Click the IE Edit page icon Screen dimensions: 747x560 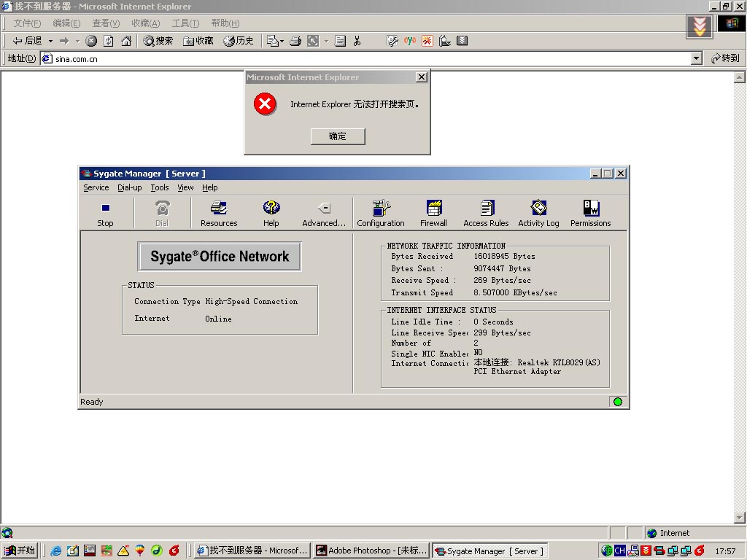(x=340, y=42)
